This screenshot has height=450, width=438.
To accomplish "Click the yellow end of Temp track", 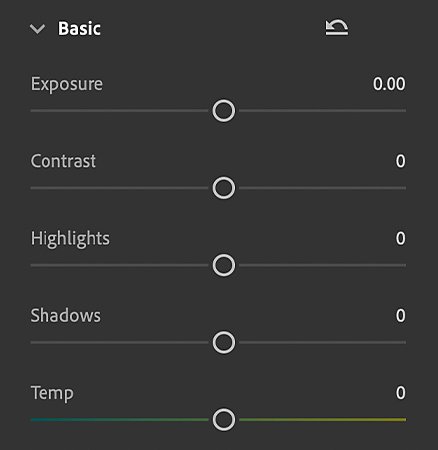I will [x=398, y=420].
